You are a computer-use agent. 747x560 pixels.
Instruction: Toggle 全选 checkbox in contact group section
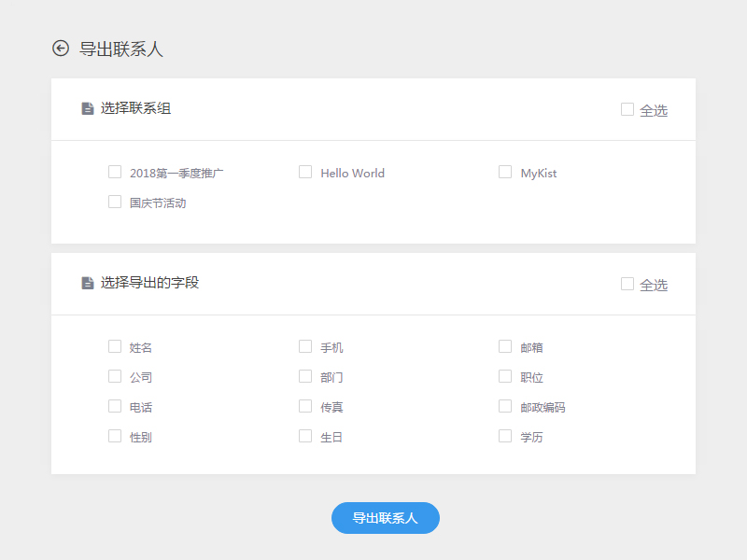627,109
